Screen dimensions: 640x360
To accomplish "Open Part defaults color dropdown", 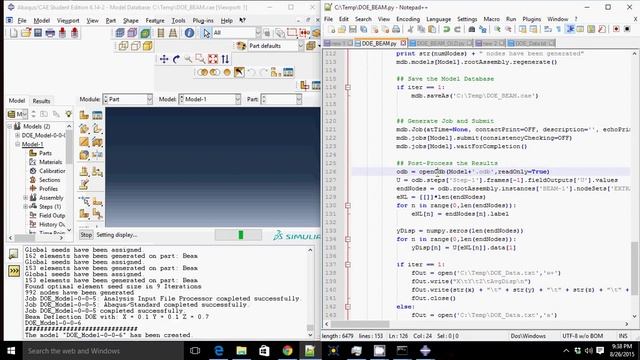I will (x=276, y=46).
